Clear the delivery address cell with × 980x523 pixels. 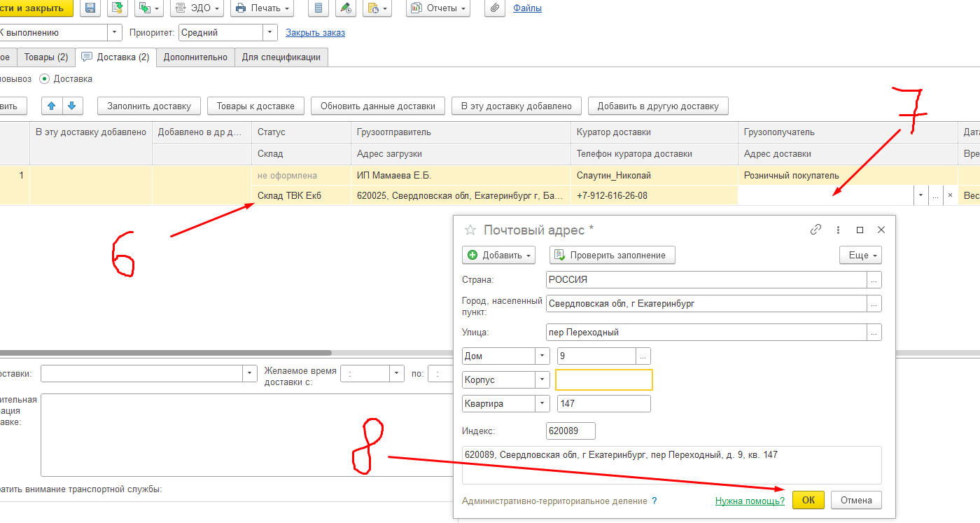[950, 195]
